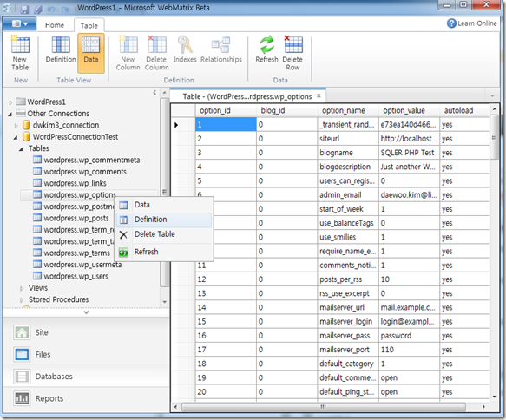This screenshot has height=420, width=506.
Task: Close the wp_options table tab
Action: 319,95
